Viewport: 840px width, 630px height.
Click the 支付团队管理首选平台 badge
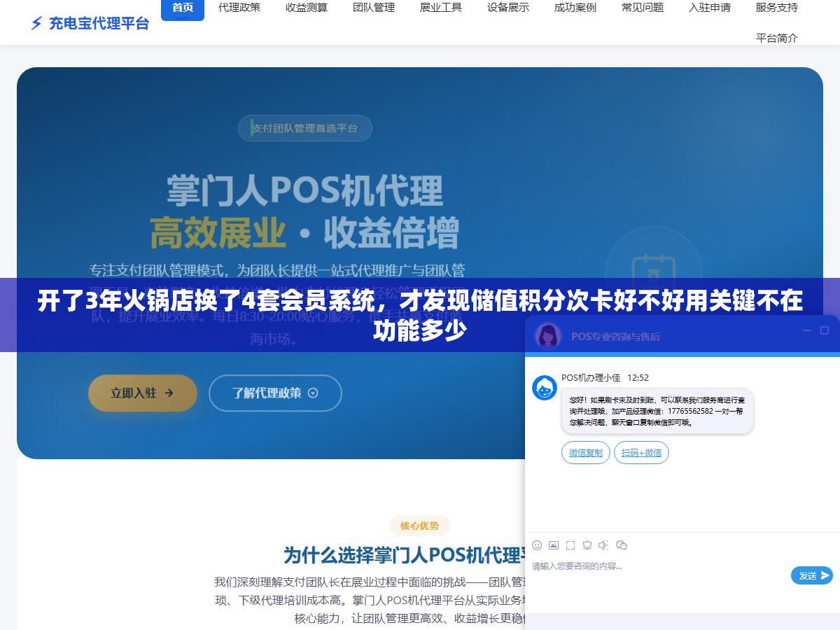click(x=304, y=128)
